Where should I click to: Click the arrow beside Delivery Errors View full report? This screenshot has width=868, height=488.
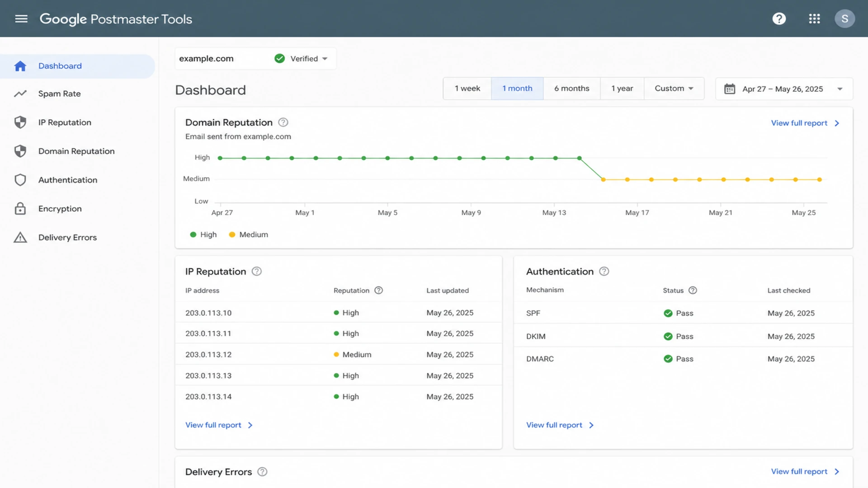tap(837, 471)
